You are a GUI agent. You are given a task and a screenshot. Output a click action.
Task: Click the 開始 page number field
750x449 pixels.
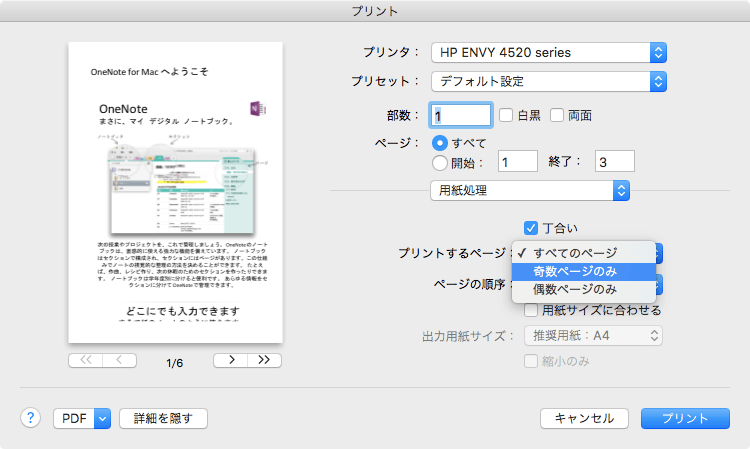518,161
